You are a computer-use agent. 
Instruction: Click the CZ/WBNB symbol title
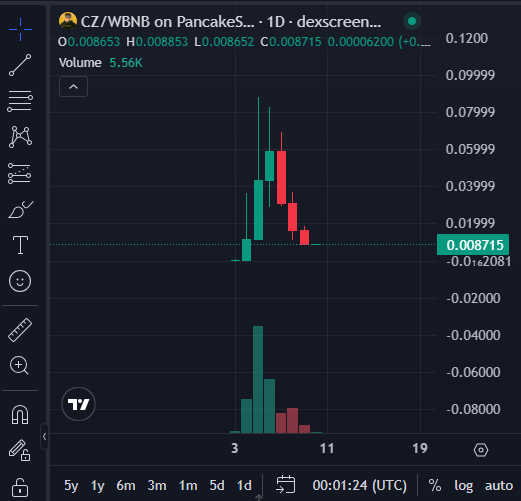(231, 22)
